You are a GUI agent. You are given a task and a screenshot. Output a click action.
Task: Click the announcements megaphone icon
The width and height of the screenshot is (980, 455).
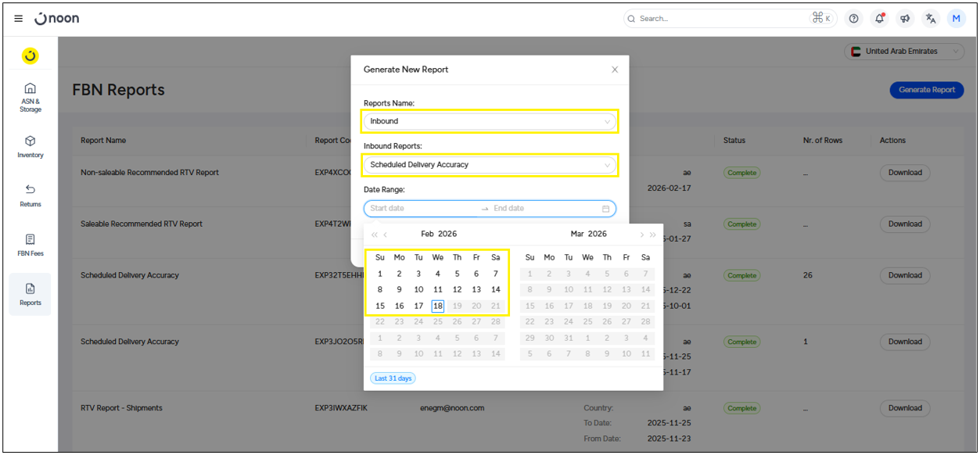point(905,19)
